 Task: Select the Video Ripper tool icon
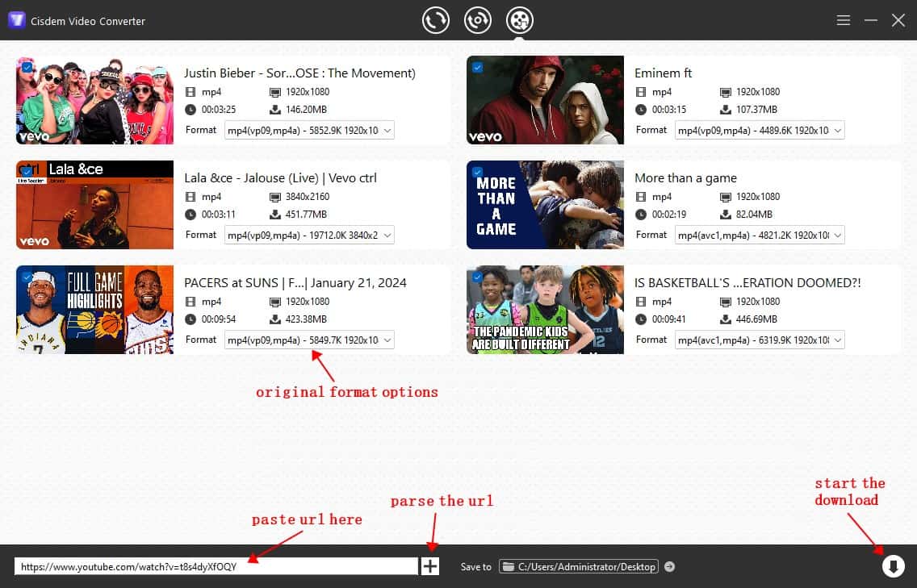(x=477, y=20)
